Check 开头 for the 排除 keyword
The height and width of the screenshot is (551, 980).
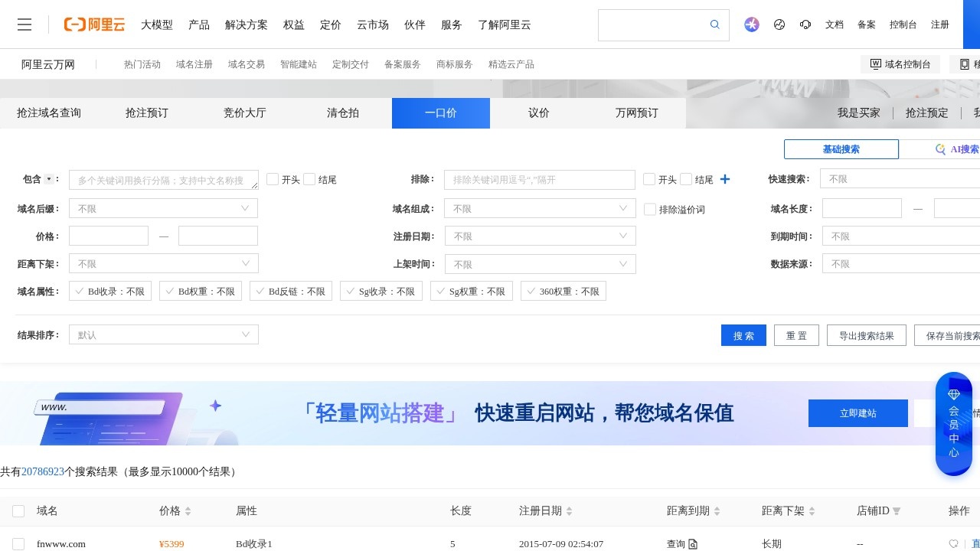tap(649, 179)
